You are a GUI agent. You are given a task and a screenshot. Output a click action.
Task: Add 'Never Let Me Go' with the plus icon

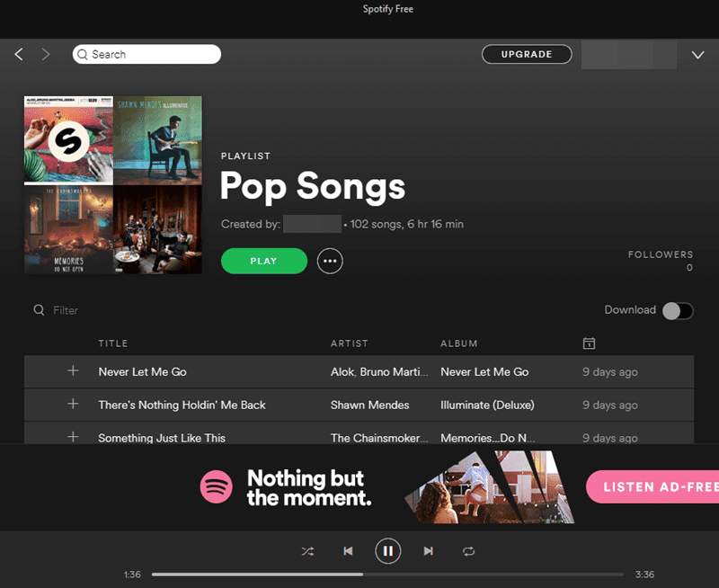pos(73,371)
